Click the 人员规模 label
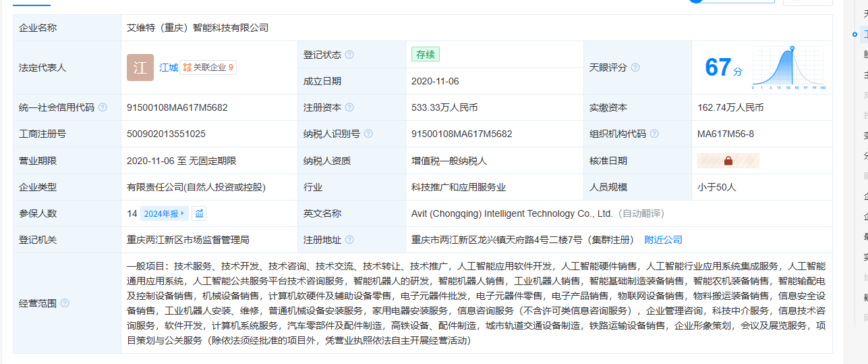 coord(608,187)
